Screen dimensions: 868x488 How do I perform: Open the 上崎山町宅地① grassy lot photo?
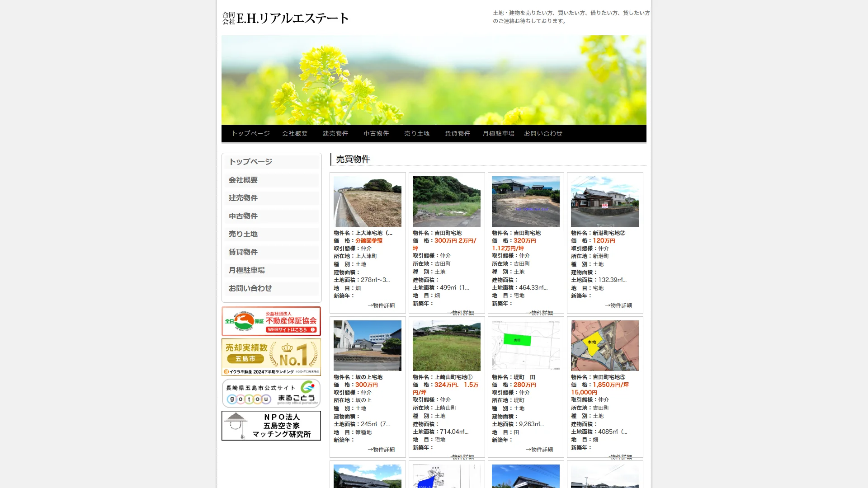(x=447, y=346)
